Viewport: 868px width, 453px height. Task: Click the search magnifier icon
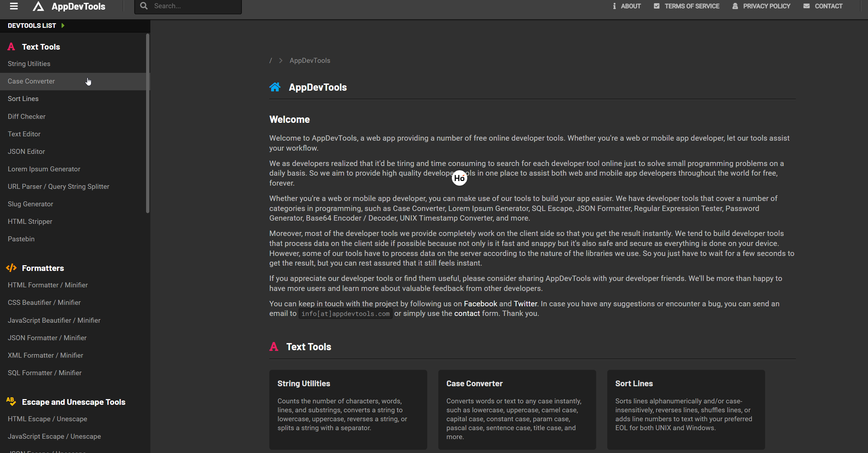click(x=144, y=6)
